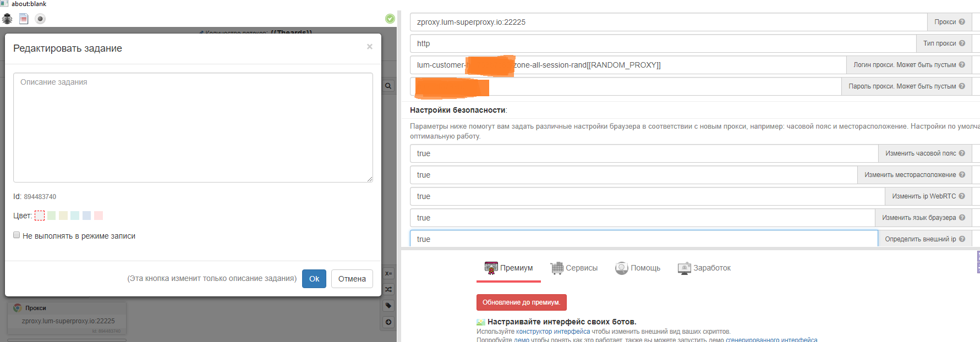980x342 pixels.
Task: Click the right arrow circle sidebar icon
Action: (388, 322)
